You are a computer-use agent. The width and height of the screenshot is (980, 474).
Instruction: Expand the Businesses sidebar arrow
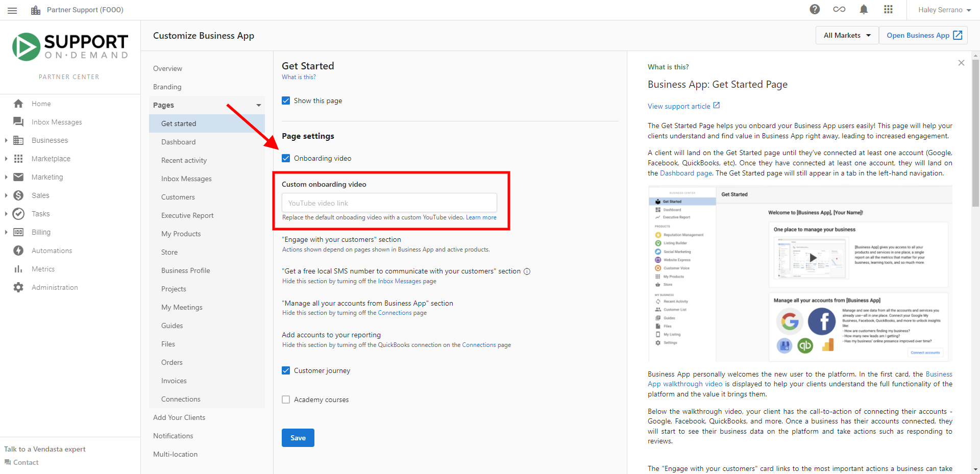coord(6,140)
